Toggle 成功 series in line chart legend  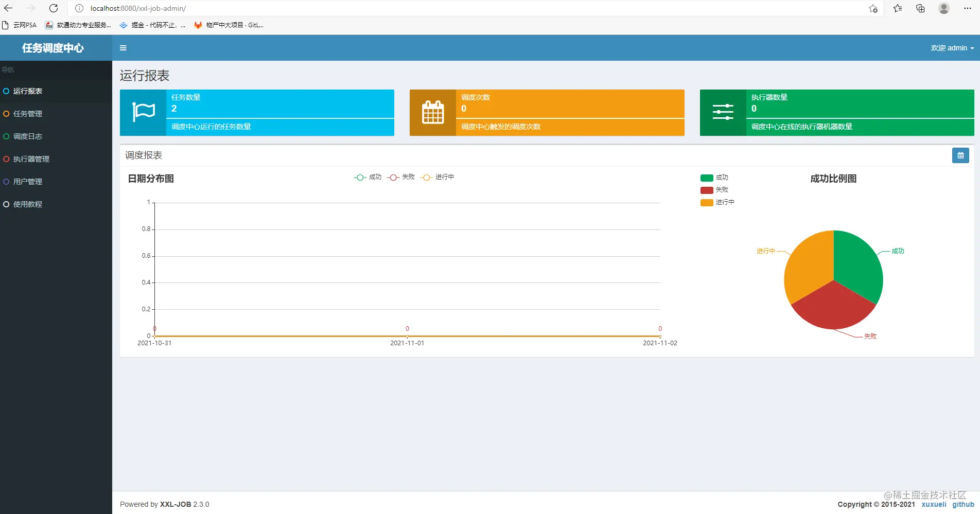[367, 177]
